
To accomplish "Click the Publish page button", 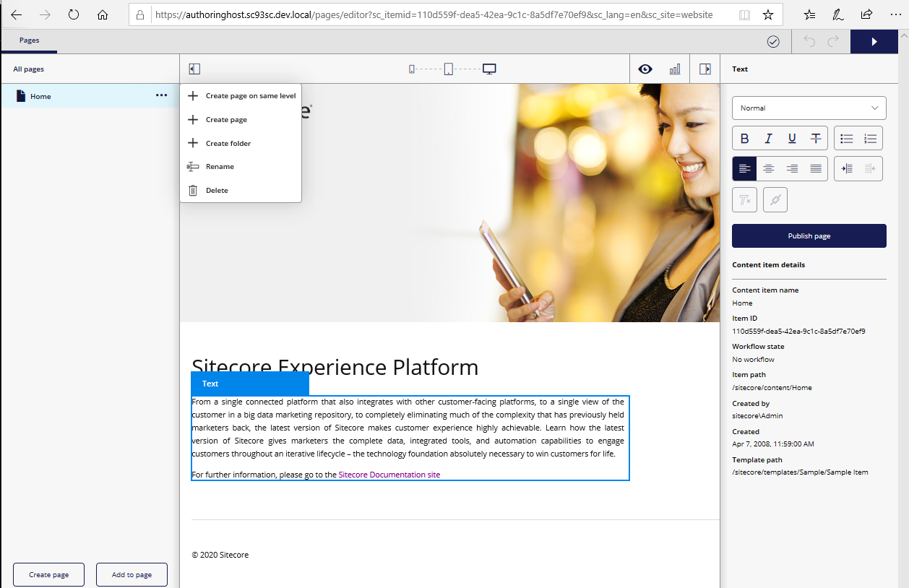I will (809, 235).
